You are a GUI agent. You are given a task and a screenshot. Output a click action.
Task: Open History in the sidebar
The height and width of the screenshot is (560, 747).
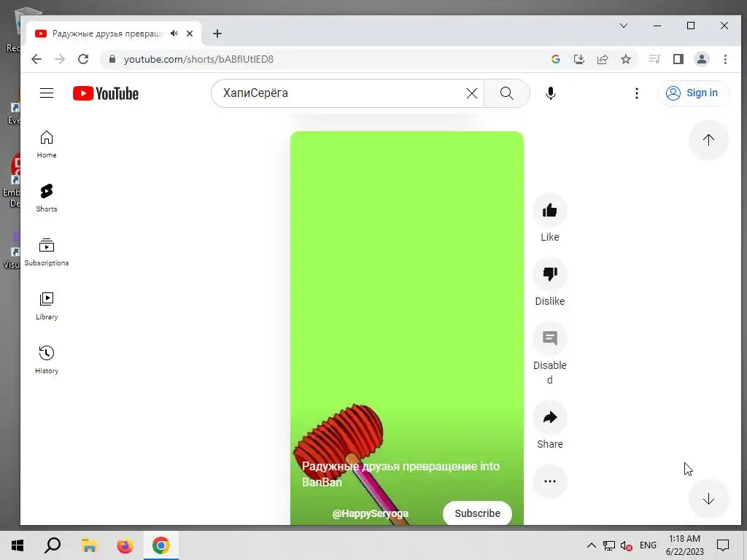click(x=47, y=359)
